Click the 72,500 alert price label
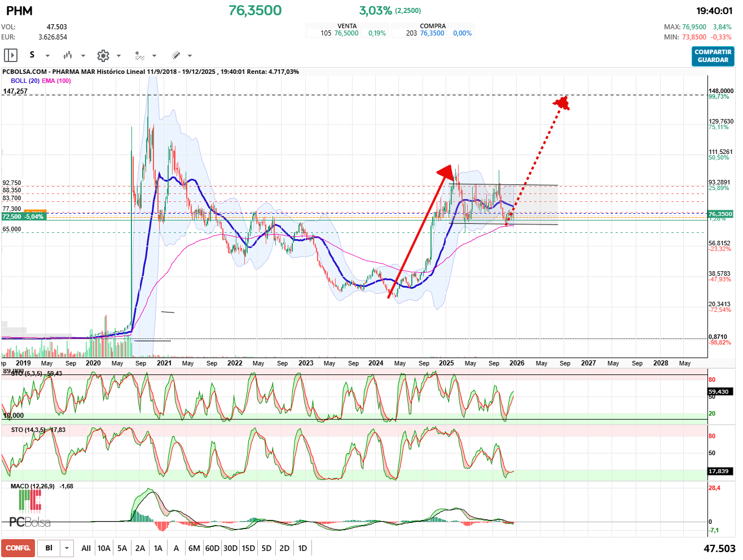 click(23, 217)
